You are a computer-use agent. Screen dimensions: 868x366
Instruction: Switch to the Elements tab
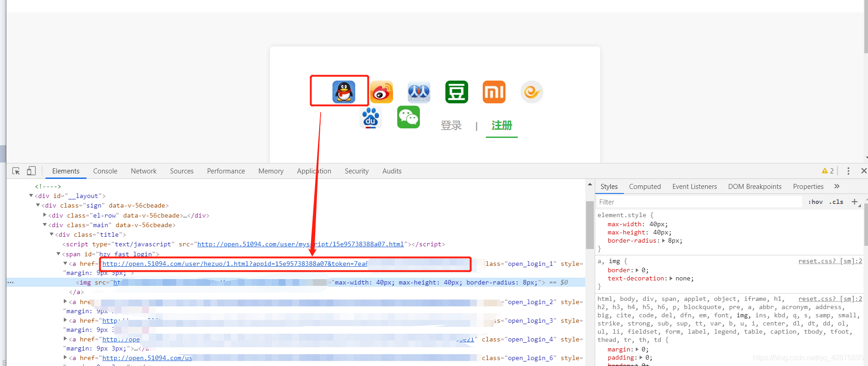tap(66, 171)
